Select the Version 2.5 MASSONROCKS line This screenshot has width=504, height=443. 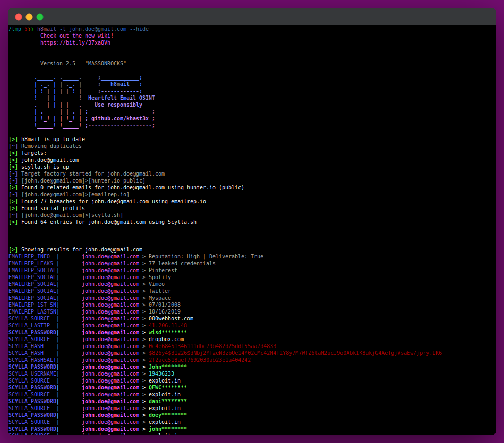pyautogui.click(x=83, y=63)
